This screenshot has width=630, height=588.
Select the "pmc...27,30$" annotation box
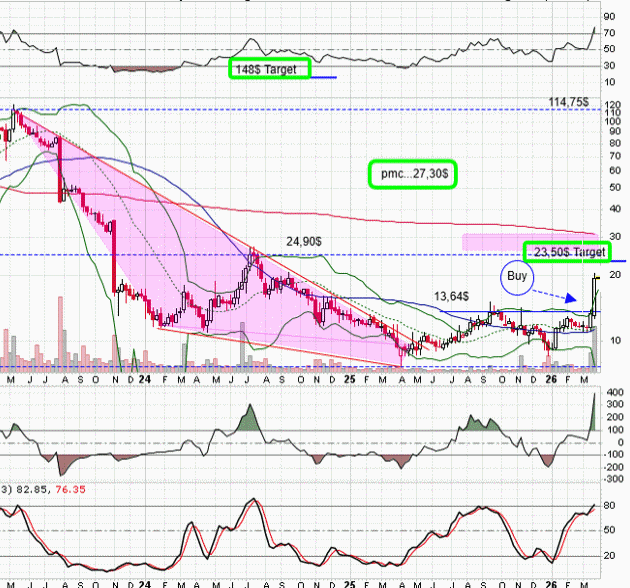tap(411, 174)
